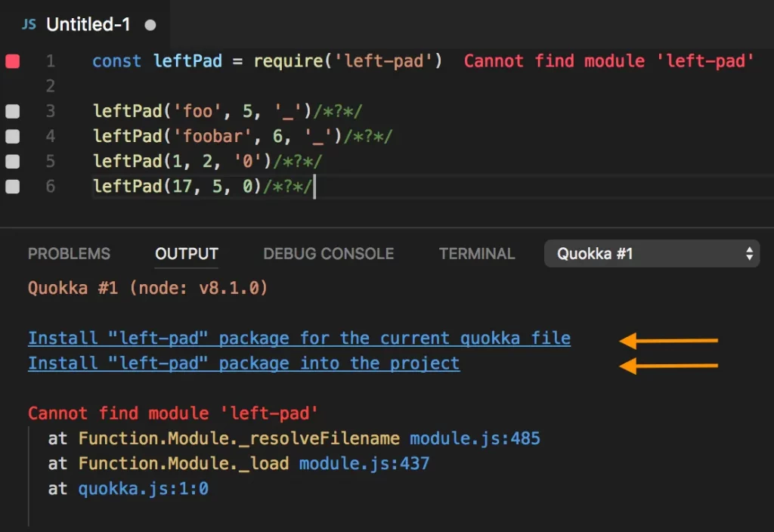Screen dimensions: 774x532
Task: Click the 'Quokka #1 (node: v8.1.0)' output header
Action: 147,288
